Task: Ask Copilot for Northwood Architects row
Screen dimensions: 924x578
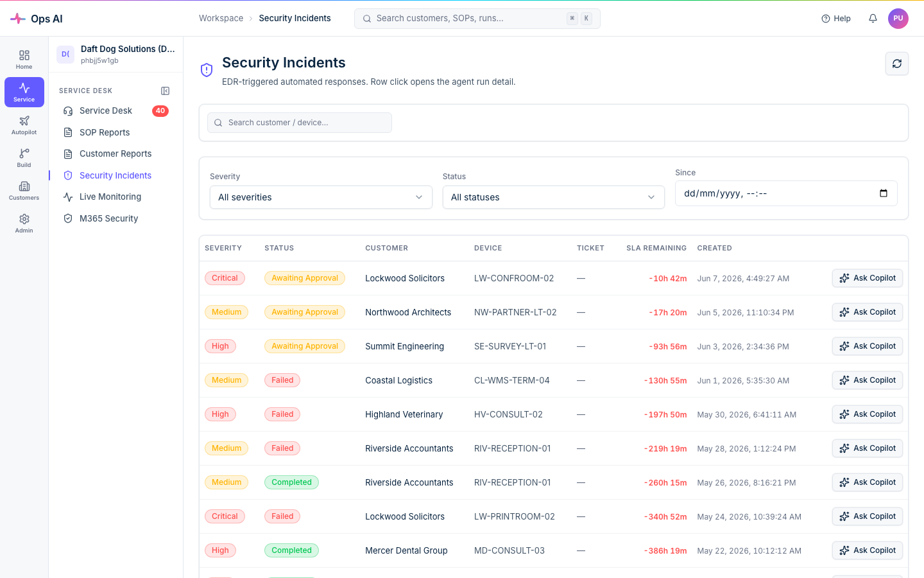Action: click(x=868, y=312)
